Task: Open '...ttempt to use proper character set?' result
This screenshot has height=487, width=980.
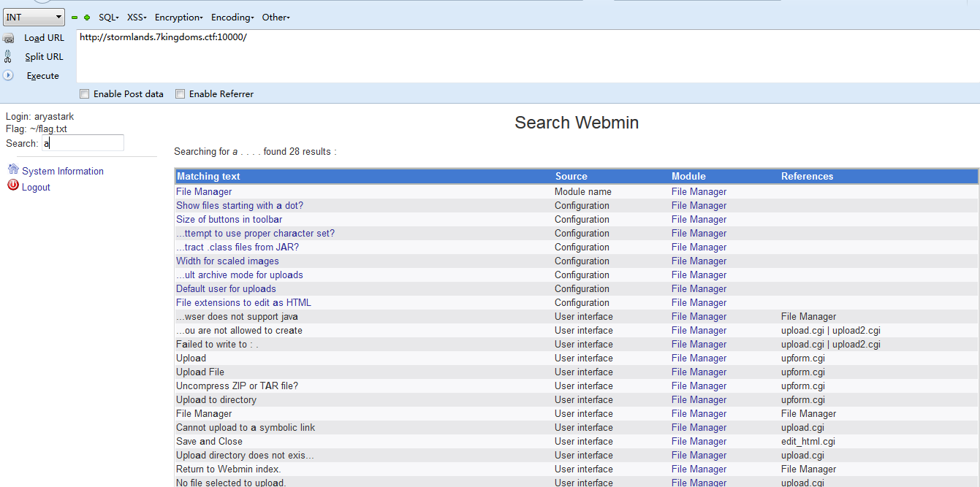Action: pyautogui.click(x=255, y=234)
